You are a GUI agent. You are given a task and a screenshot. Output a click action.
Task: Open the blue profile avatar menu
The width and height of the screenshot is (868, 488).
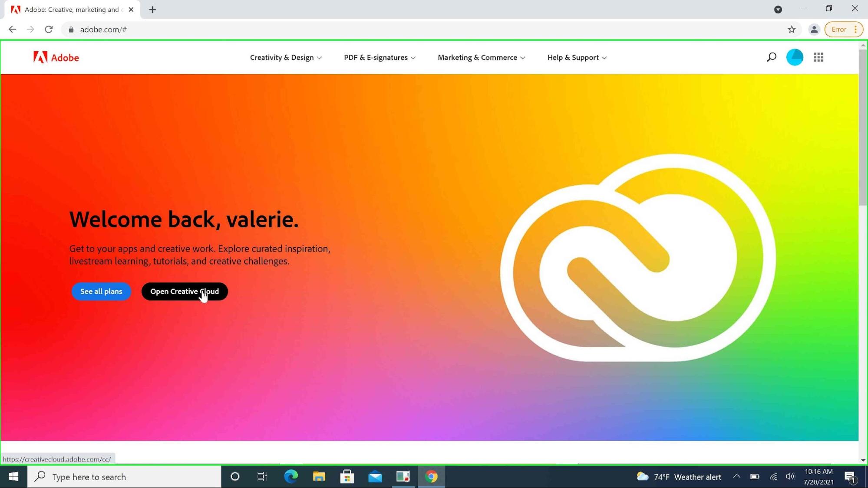pos(795,57)
